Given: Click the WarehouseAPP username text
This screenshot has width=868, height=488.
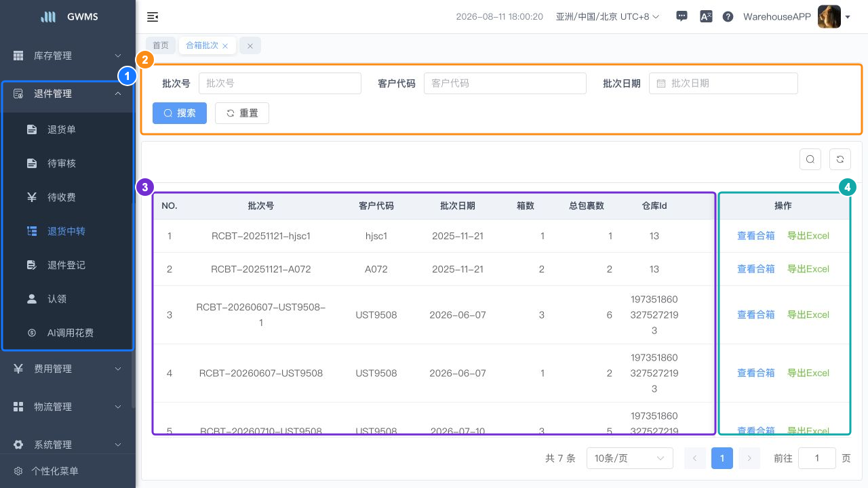Looking at the screenshot, I should point(777,17).
